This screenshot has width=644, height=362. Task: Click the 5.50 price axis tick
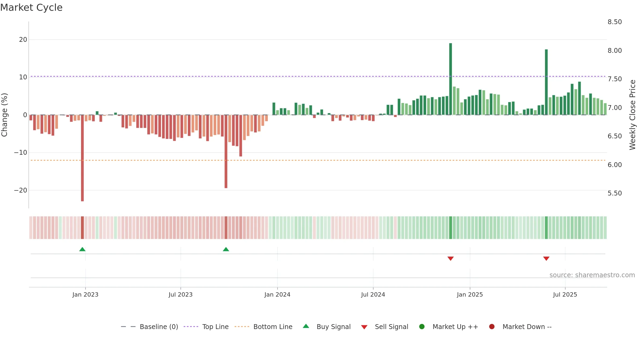[615, 193]
